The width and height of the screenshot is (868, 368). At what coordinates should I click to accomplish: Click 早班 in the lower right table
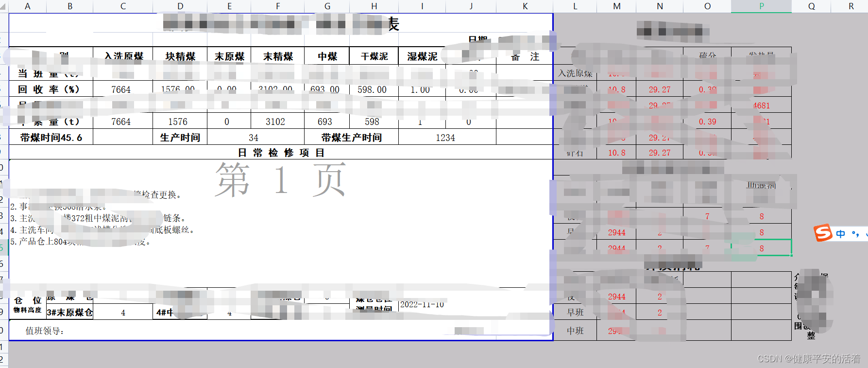click(x=575, y=312)
